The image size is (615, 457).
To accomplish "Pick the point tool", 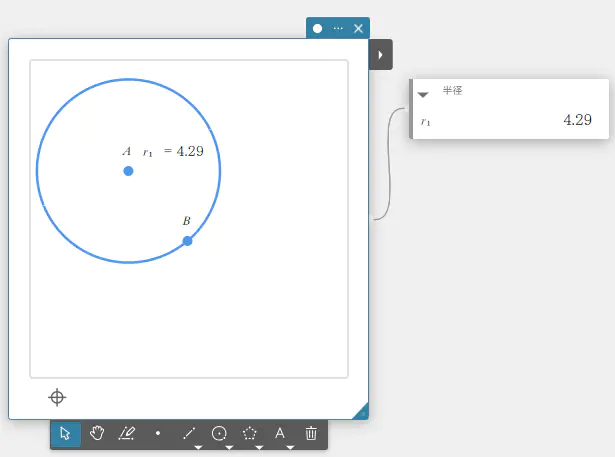I will click(x=158, y=433).
